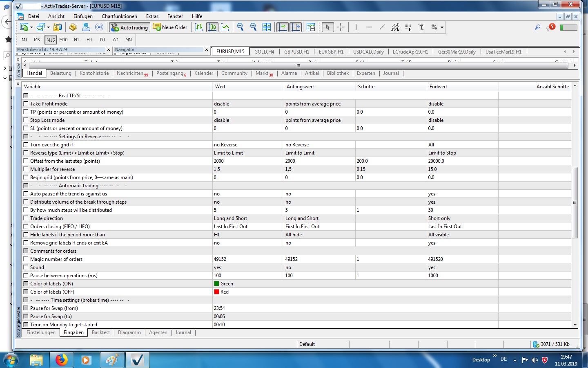Screen dimensions: 588x368
Task: Tick Auto pause if trend against us
Action: coord(26,194)
